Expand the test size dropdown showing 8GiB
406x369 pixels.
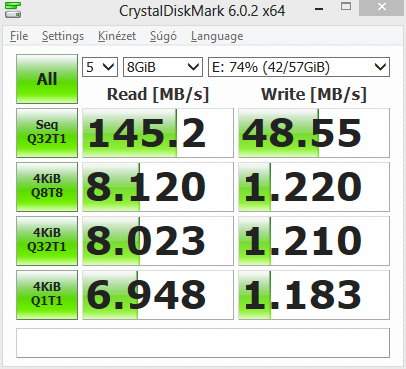tap(163, 67)
